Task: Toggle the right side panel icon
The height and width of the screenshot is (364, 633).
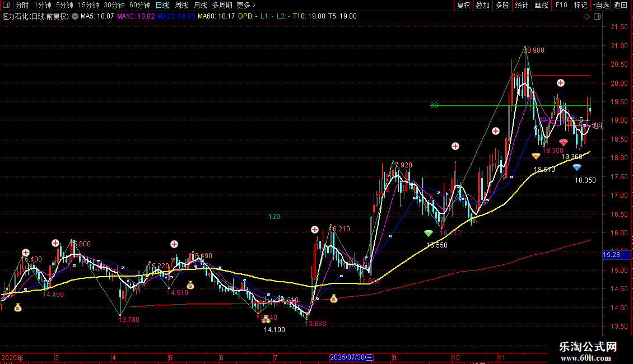Action: (597, 17)
